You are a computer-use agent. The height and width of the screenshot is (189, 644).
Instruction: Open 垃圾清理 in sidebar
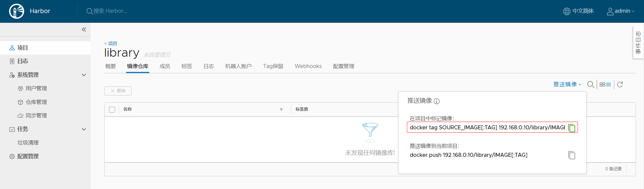(x=28, y=143)
